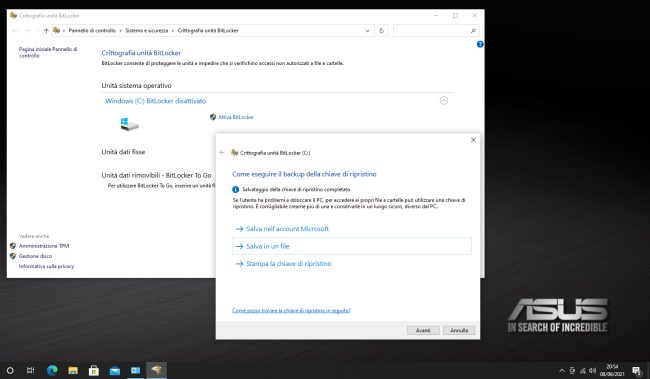
Task: Click the Avanti button
Action: pos(423,330)
